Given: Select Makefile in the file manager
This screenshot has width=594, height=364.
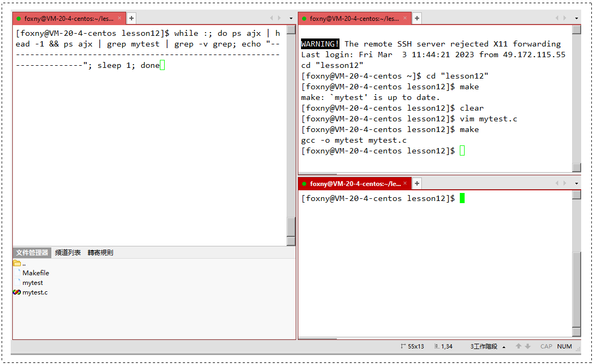Looking at the screenshot, I should click(x=36, y=273).
